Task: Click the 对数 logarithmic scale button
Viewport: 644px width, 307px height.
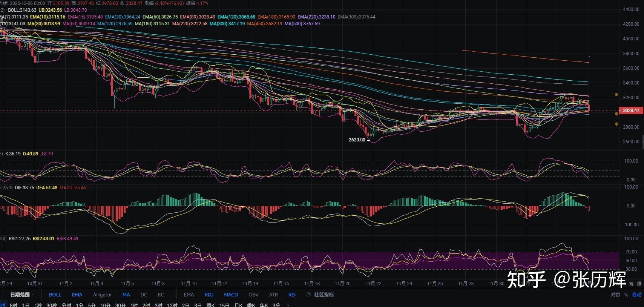Action: tap(615, 295)
